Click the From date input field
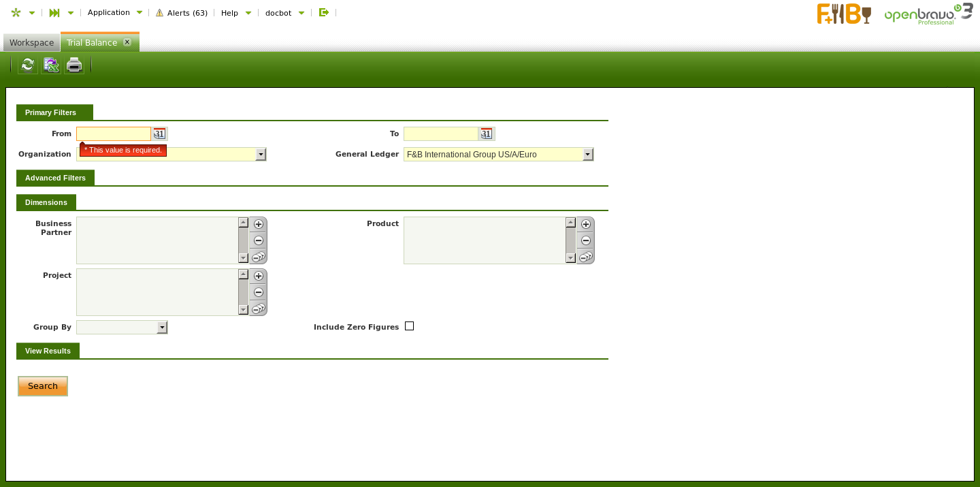 click(x=114, y=134)
